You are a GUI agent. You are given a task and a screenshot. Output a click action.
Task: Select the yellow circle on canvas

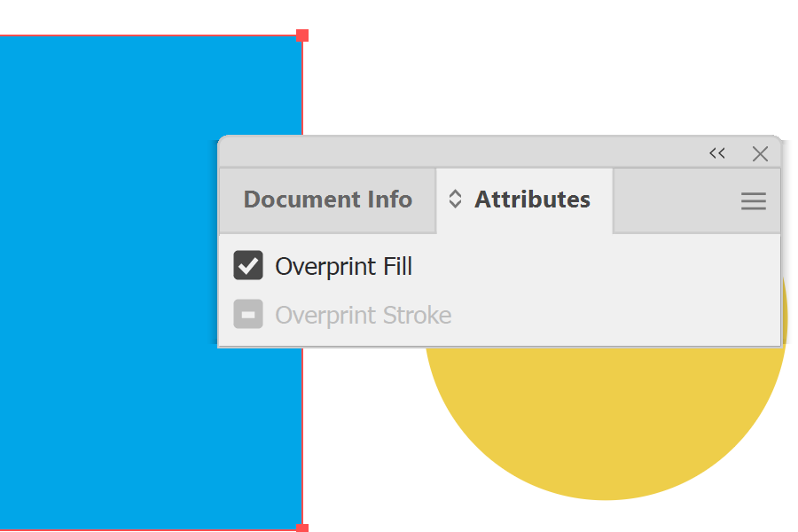[606, 423]
